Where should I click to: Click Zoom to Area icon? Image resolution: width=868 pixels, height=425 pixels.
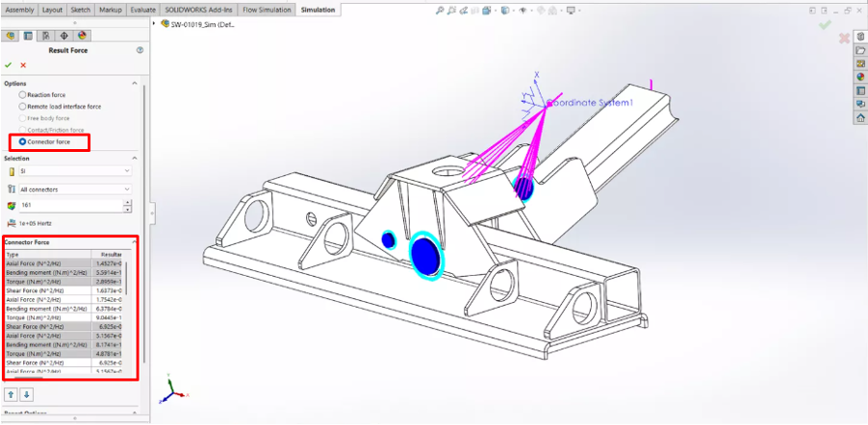click(452, 10)
